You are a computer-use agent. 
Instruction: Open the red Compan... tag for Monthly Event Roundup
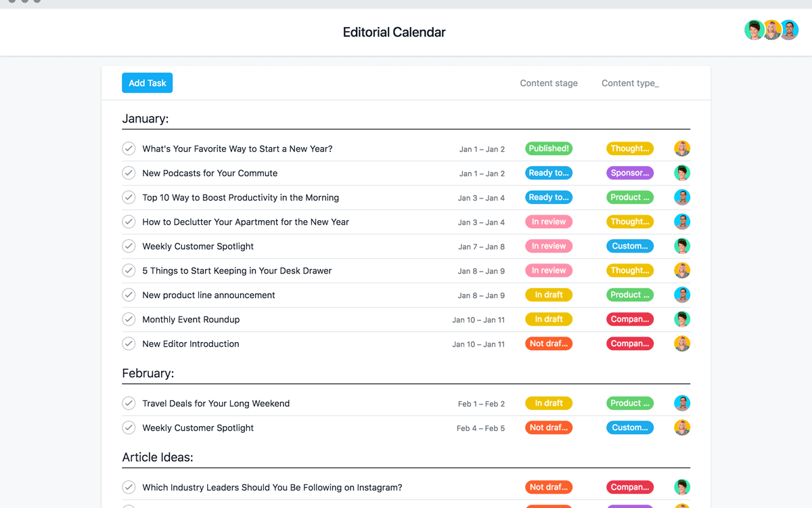[x=630, y=319]
